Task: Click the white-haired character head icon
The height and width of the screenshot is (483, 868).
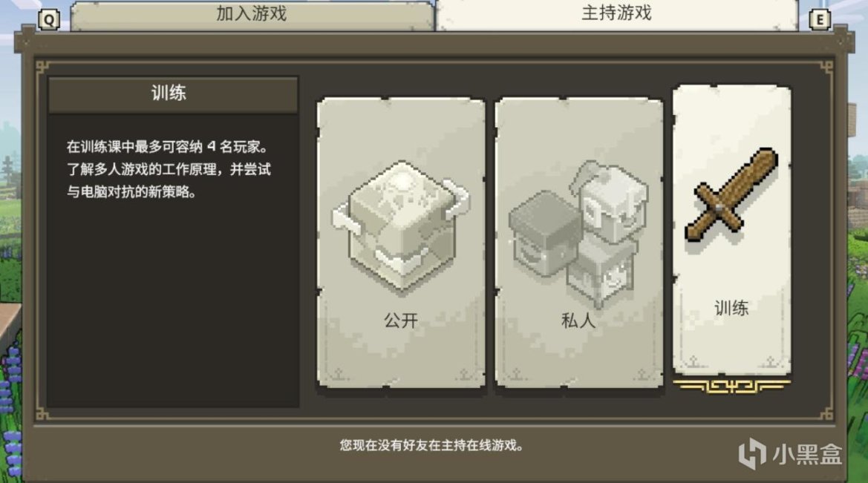Action: point(610,200)
